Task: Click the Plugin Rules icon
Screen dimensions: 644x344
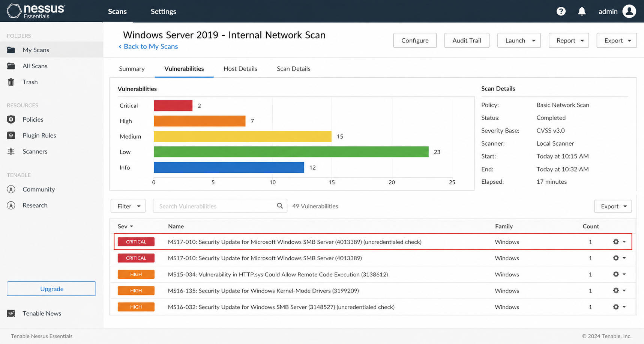Action: tap(11, 136)
